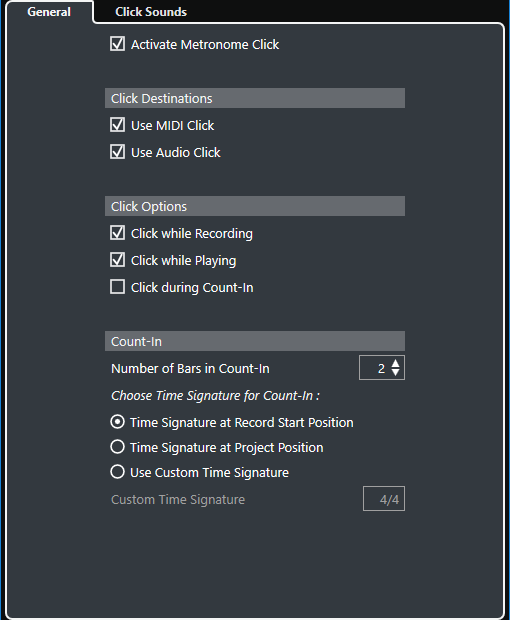Click the Choose Time Signature for Count-In text
Viewport: 510px width, 620px height.
point(215,395)
